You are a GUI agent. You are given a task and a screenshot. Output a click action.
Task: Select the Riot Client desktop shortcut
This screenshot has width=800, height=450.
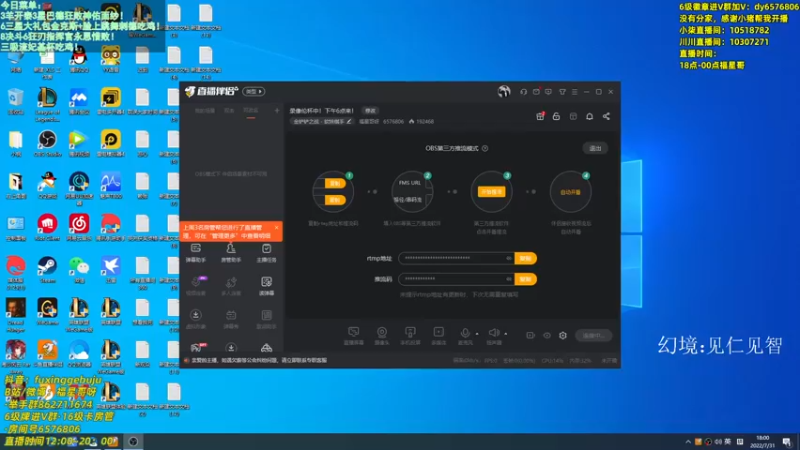47,228
